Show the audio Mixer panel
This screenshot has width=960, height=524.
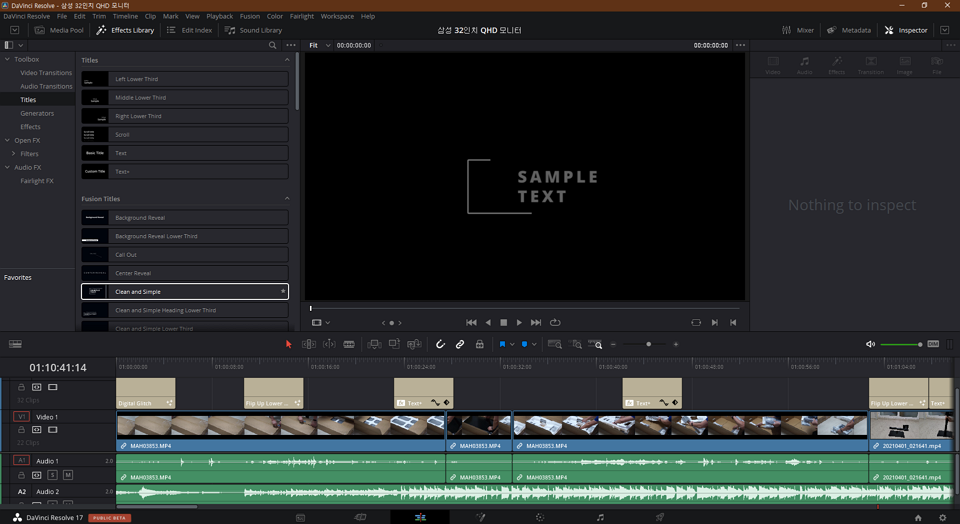click(798, 30)
